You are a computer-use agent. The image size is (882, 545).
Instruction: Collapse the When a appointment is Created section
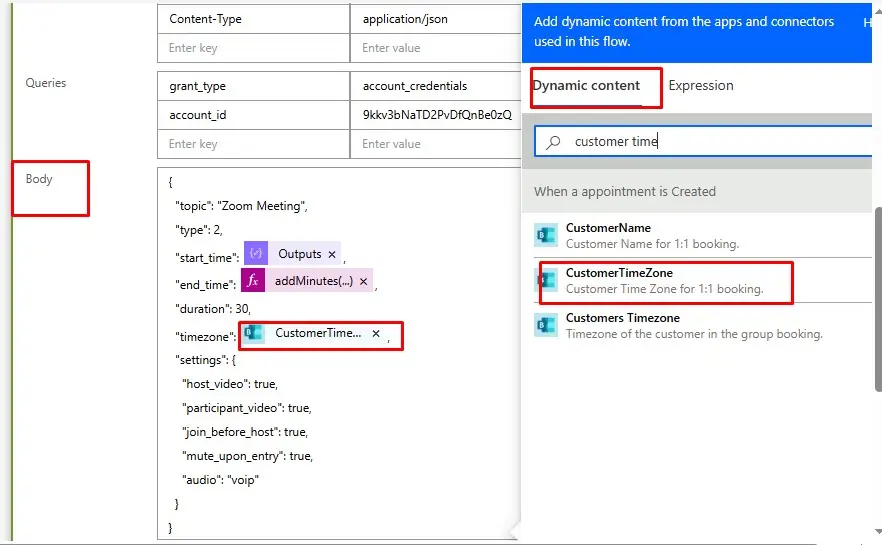625,191
